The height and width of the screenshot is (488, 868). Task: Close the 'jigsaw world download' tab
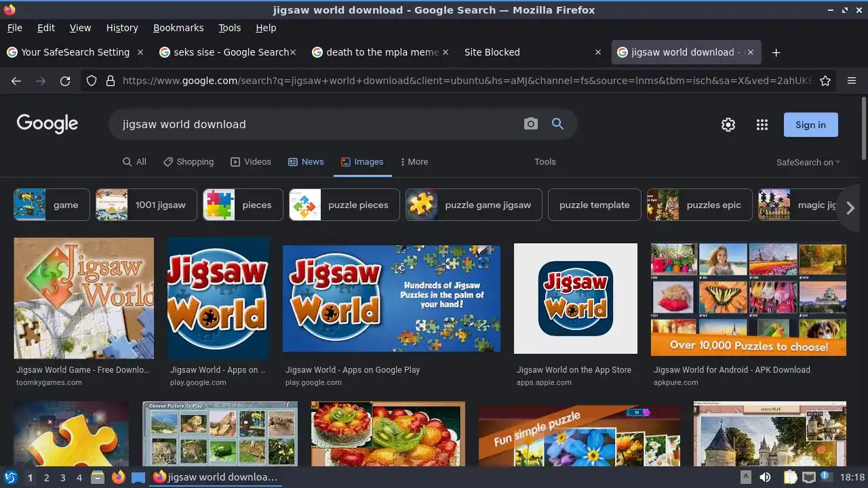coord(750,52)
